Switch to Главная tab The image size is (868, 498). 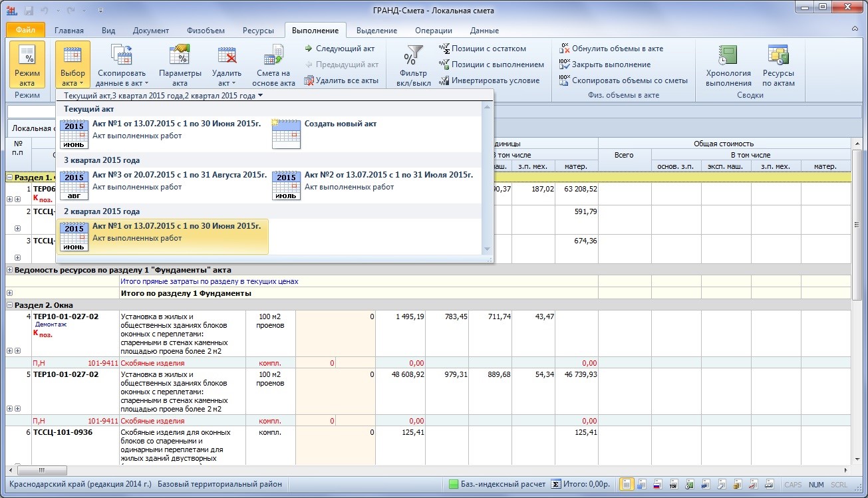pyautogui.click(x=69, y=31)
